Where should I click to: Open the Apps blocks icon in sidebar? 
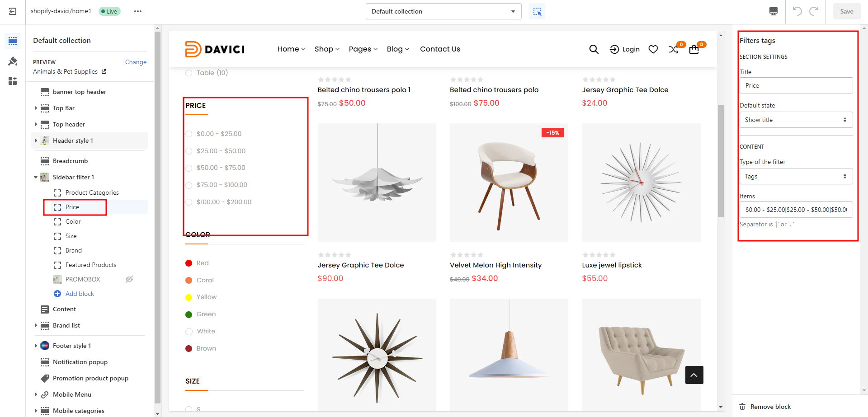(x=13, y=81)
